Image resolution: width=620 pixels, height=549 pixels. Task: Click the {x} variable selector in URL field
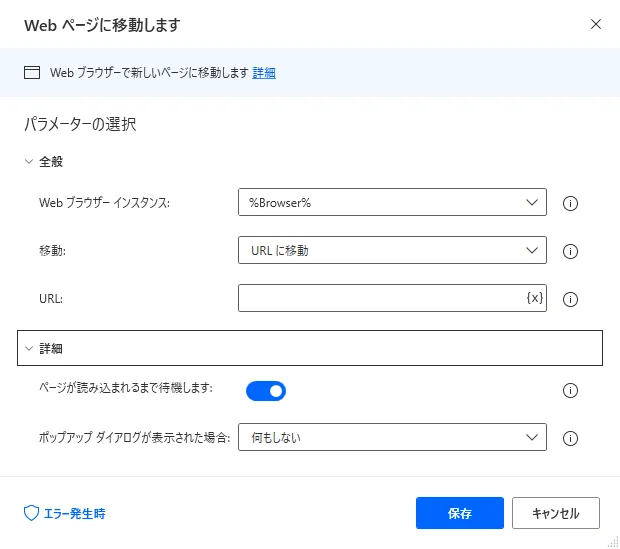(x=534, y=298)
